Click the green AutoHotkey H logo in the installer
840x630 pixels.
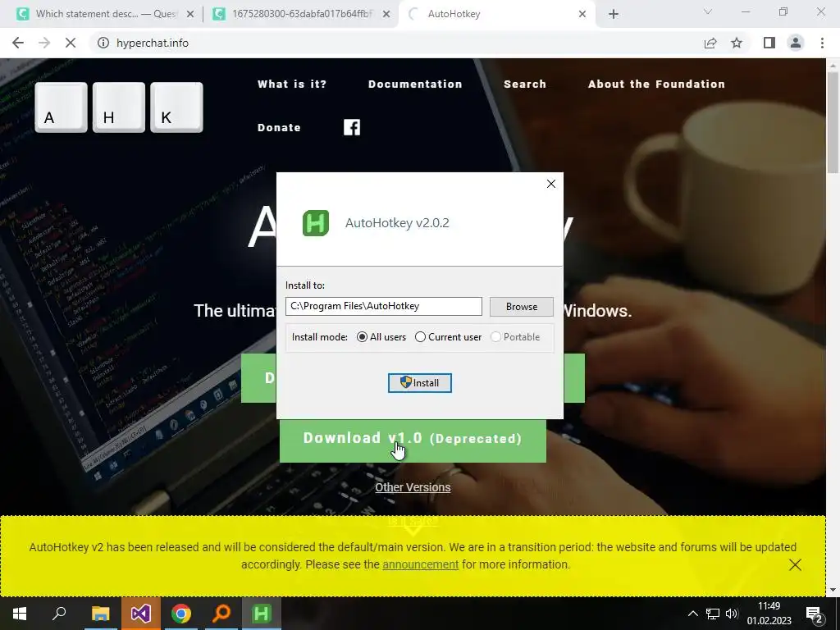coord(316,223)
